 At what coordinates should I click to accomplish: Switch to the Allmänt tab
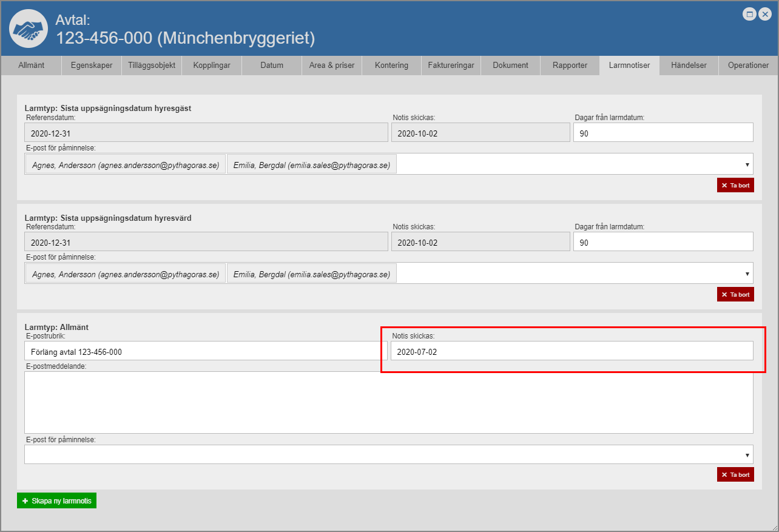31,66
